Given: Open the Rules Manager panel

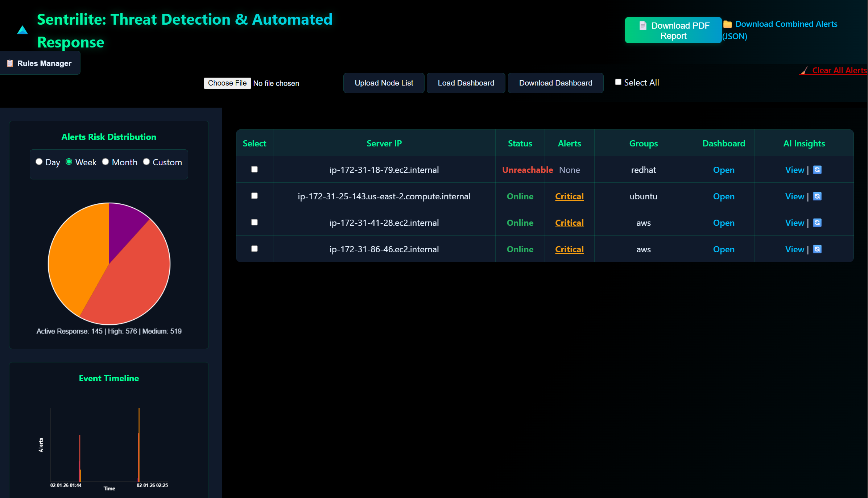Looking at the screenshot, I should coord(40,63).
